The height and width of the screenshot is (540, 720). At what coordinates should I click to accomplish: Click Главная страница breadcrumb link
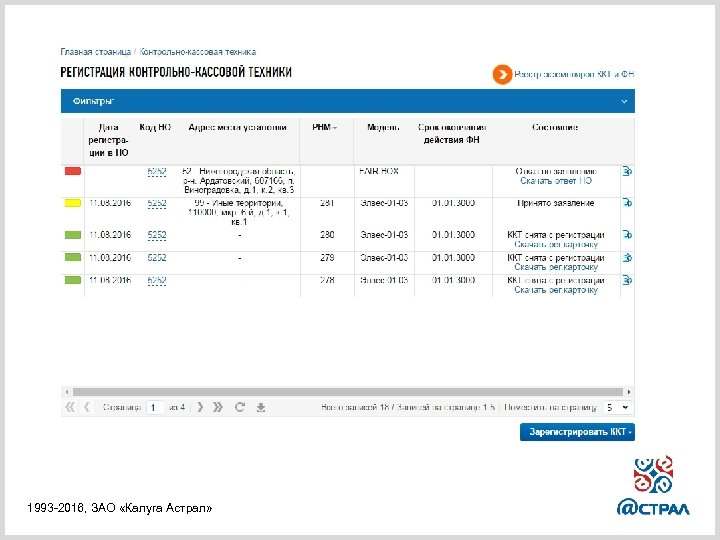click(x=96, y=52)
